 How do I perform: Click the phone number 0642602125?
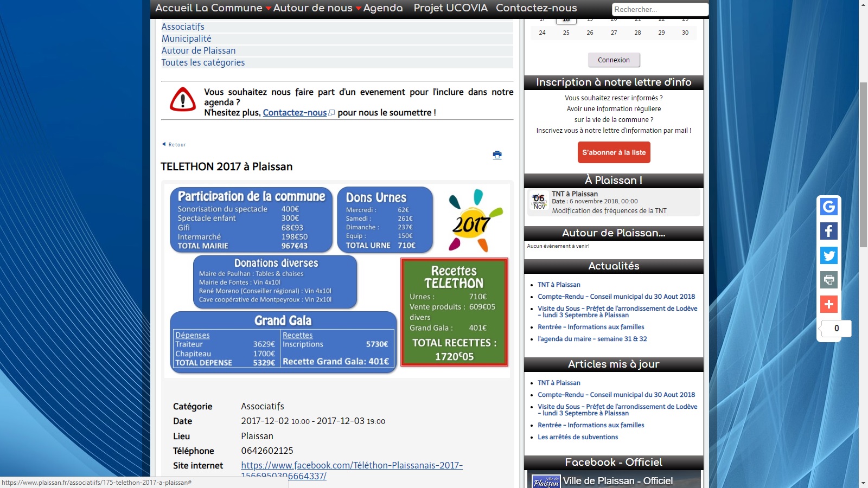pos(267,451)
